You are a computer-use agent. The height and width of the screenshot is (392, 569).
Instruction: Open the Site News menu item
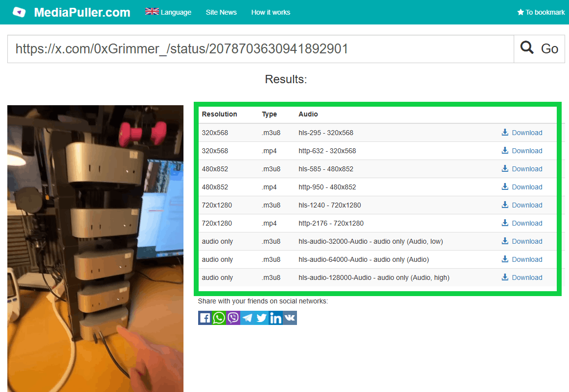click(x=221, y=12)
